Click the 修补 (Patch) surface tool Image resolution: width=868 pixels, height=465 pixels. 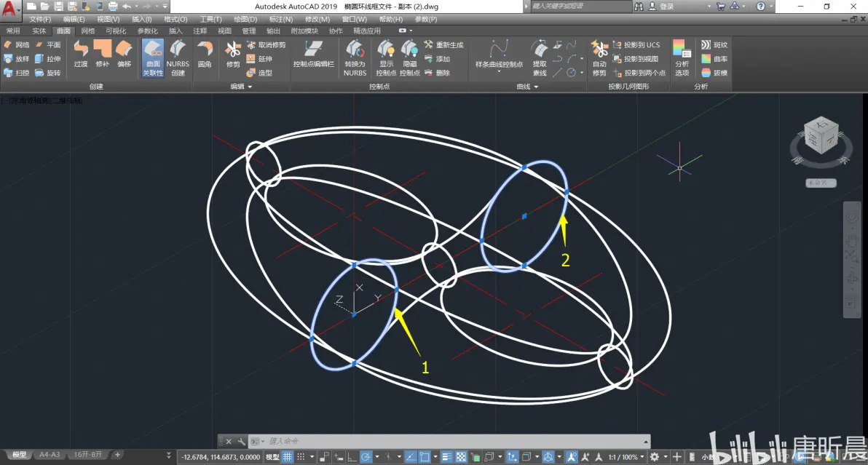tap(103, 55)
